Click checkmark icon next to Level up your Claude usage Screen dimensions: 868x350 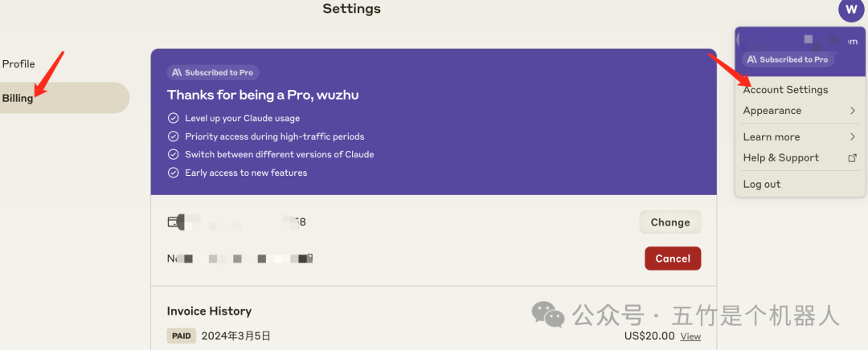[173, 118]
